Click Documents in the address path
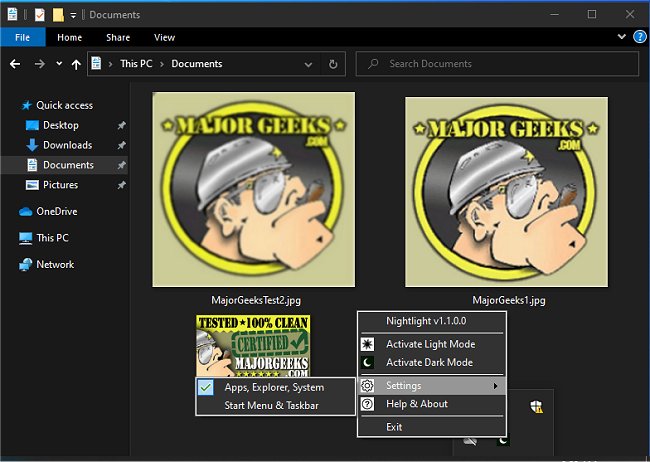Viewport: 650px width, 462px height. pos(196,64)
